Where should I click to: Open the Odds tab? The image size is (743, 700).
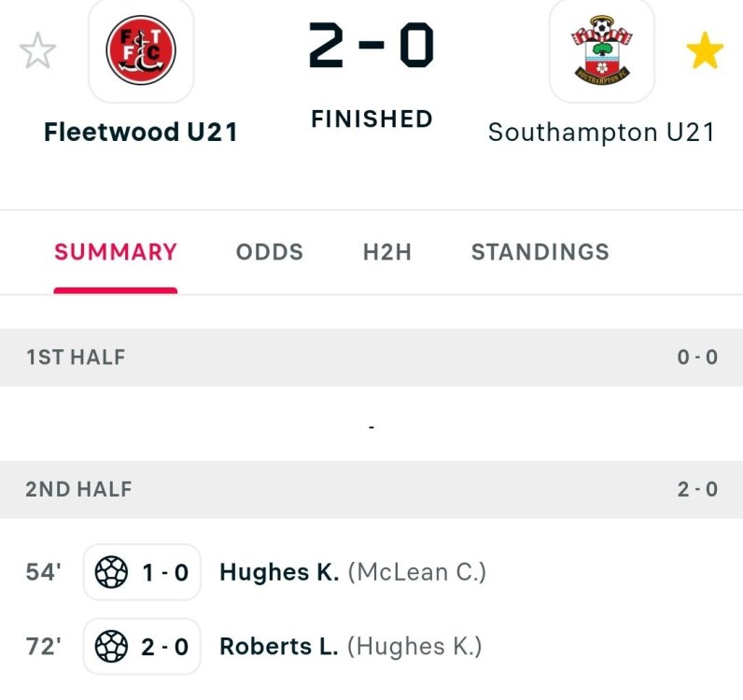(270, 252)
